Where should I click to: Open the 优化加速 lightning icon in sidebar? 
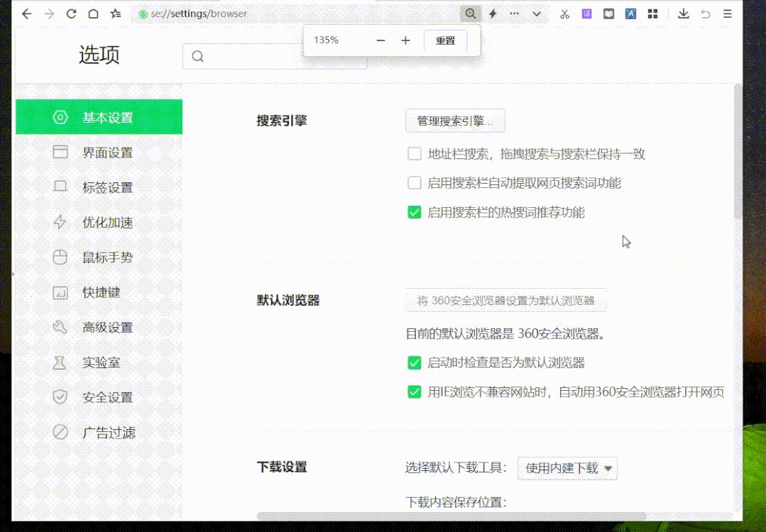60,222
